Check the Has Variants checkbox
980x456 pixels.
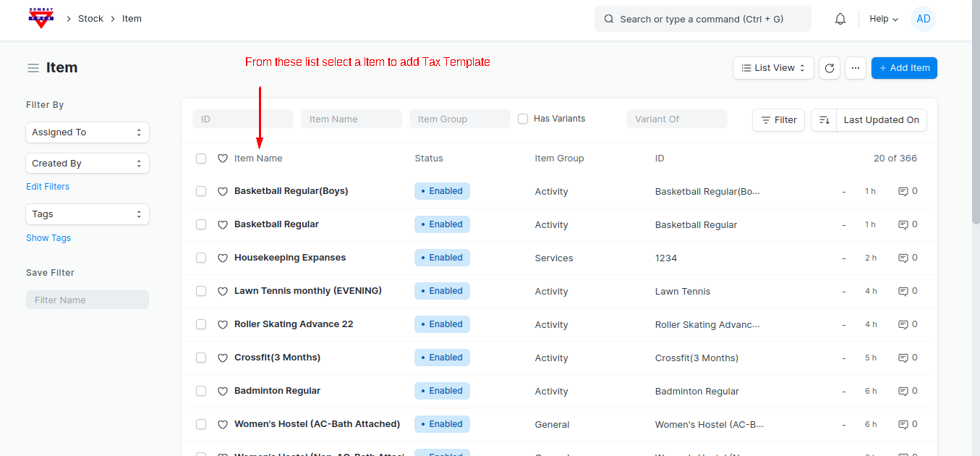[523, 119]
